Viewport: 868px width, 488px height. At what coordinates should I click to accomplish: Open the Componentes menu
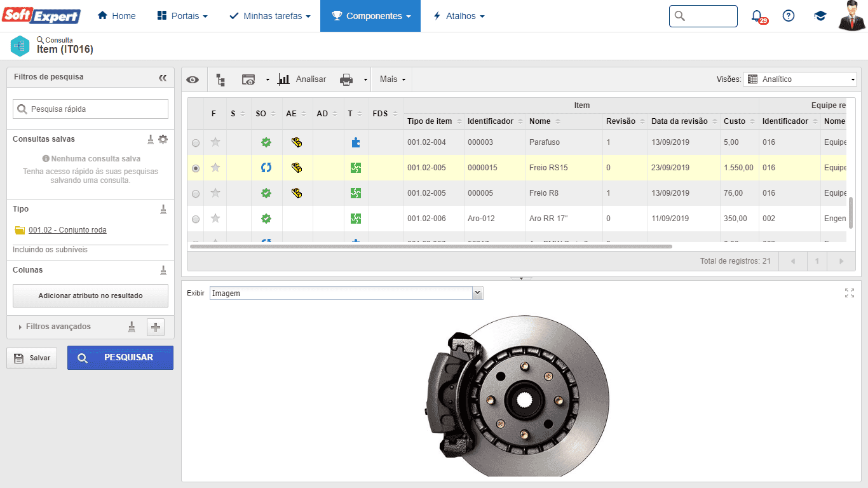[370, 16]
